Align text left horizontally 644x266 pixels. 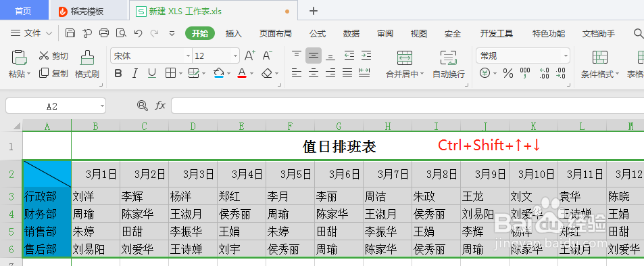coord(297,73)
